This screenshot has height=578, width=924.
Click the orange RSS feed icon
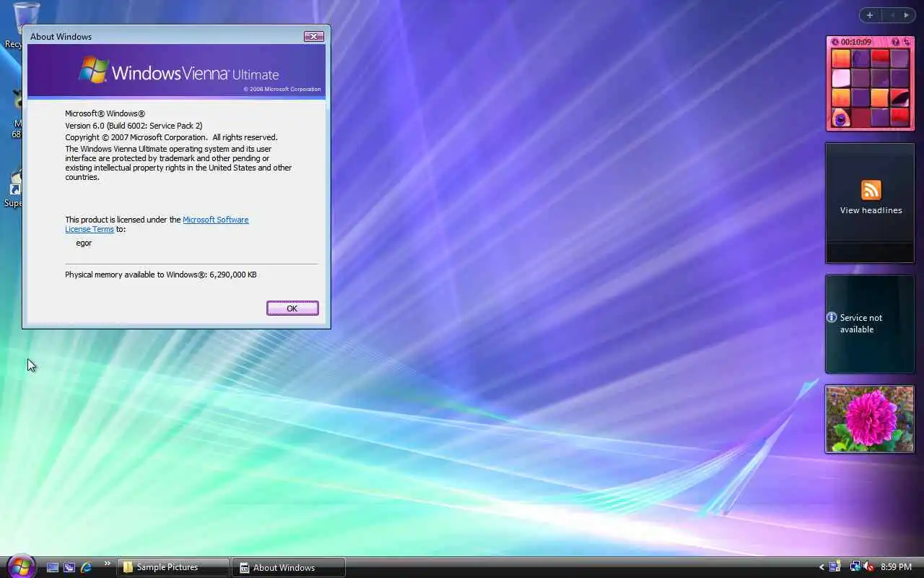871,190
